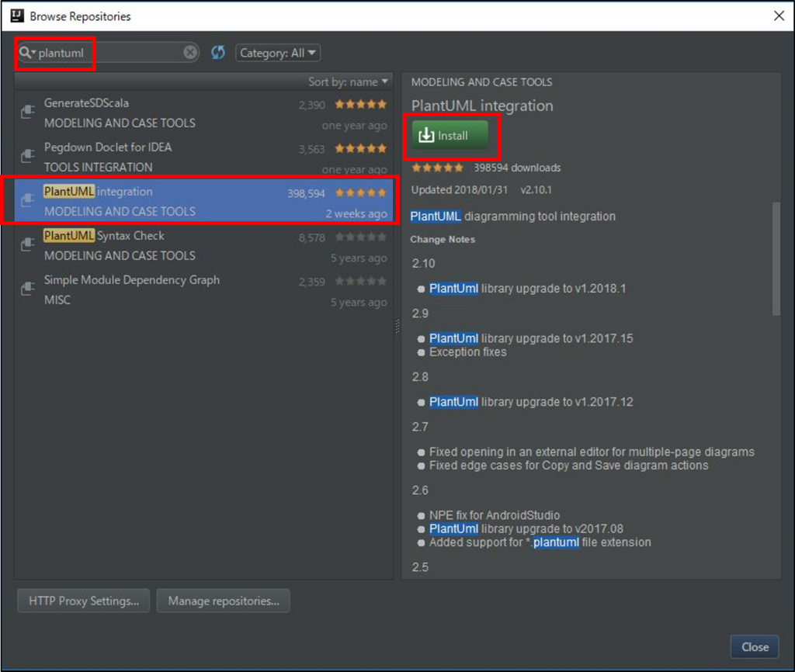Screen dimensions: 795x672
Task: Click the 2.9 version heading
Action: pyautogui.click(x=420, y=313)
